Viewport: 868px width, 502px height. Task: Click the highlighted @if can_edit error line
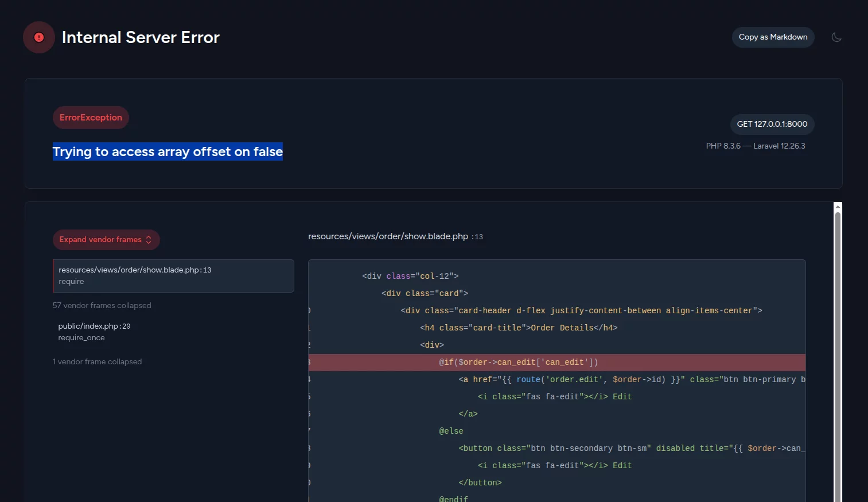518,363
